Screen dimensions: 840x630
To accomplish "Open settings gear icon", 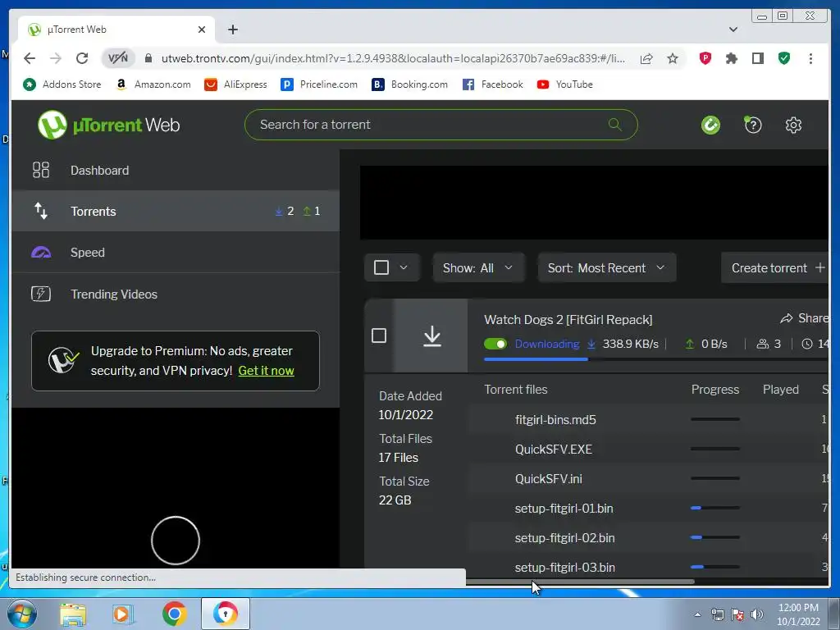I will 793,126.
